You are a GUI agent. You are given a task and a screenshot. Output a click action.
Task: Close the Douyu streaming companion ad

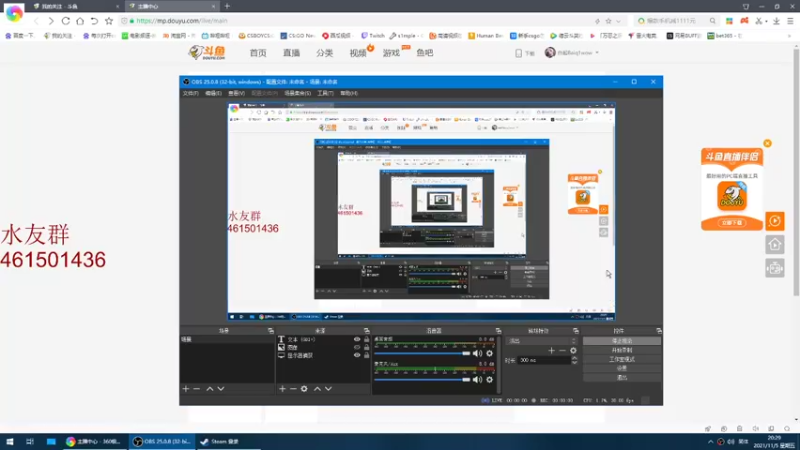click(x=767, y=143)
